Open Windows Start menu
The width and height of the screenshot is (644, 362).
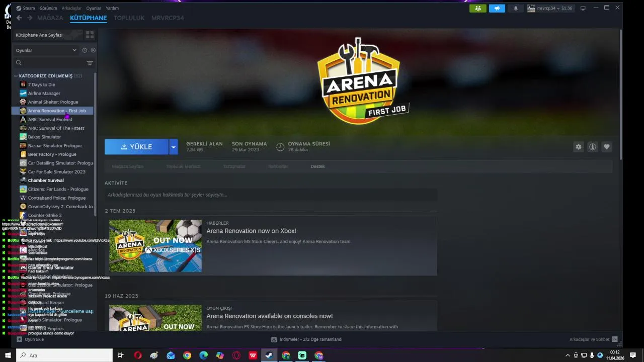(x=8, y=355)
